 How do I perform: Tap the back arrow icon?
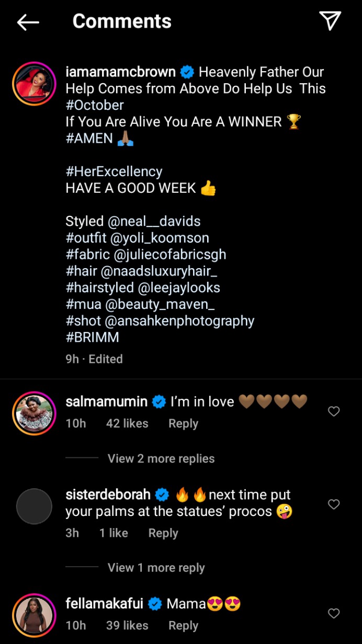click(x=28, y=22)
